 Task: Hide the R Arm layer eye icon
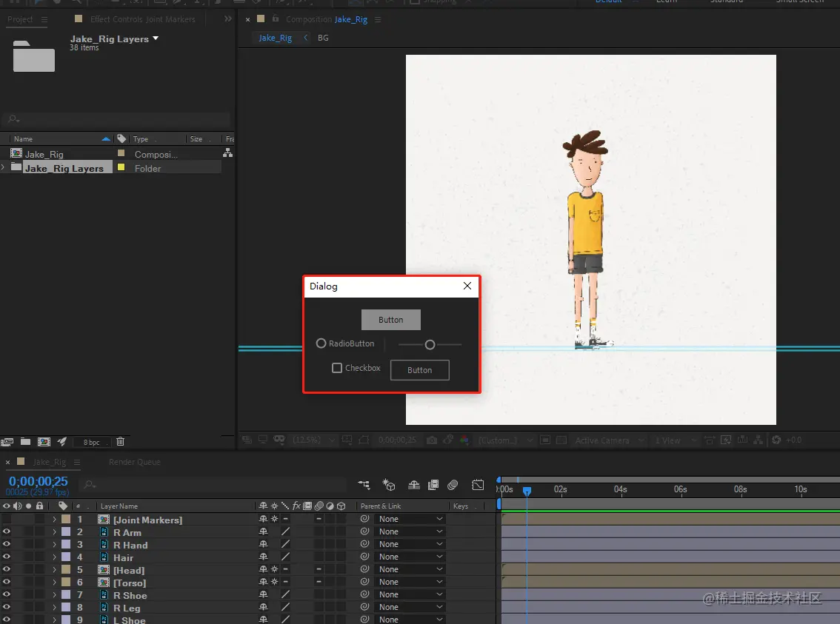click(x=7, y=532)
